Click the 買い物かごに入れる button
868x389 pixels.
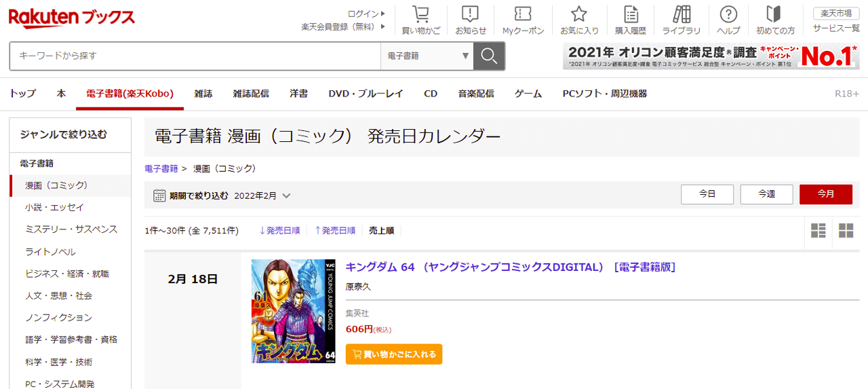[394, 354]
